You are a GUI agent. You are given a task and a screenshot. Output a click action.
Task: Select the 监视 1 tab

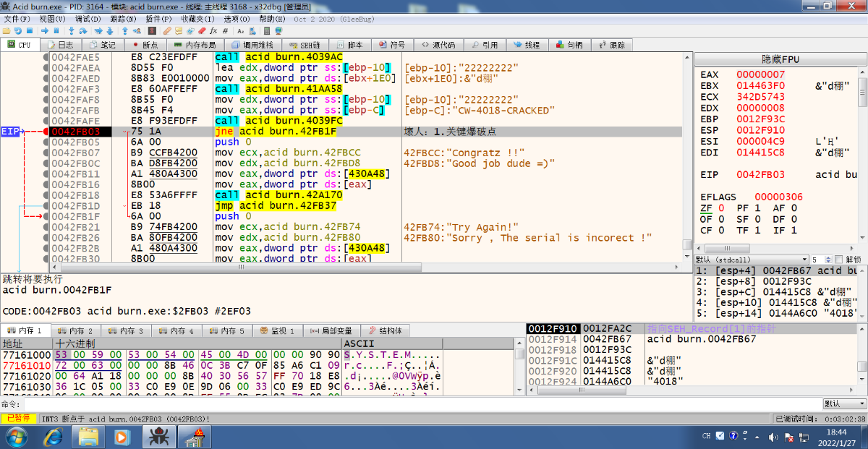[x=277, y=330]
